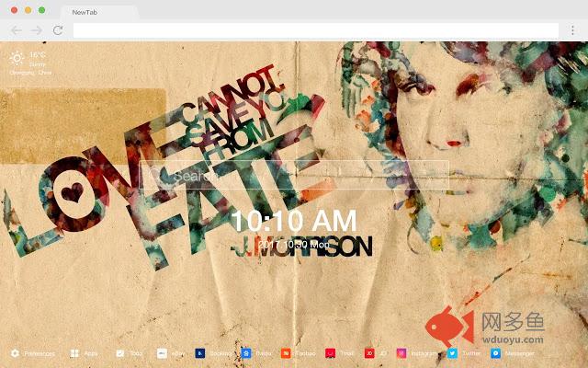Click the page Search box
Screen dimensions: 588x368
click(x=294, y=176)
